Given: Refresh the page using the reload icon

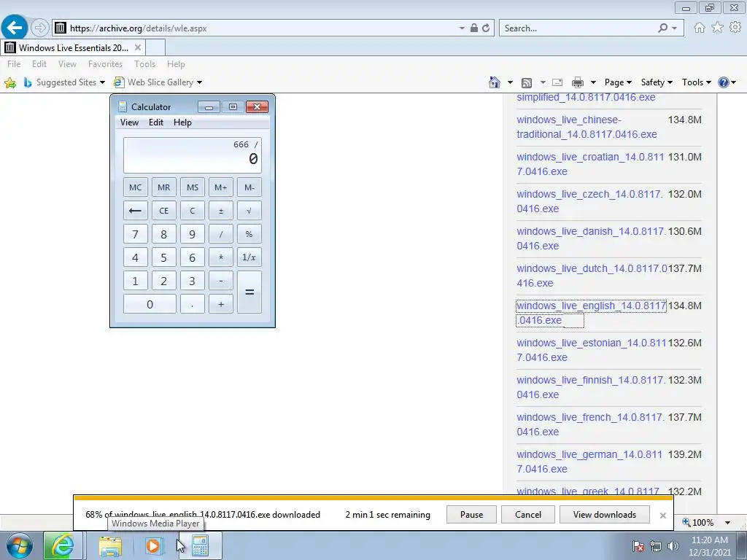Looking at the screenshot, I should click(x=485, y=28).
